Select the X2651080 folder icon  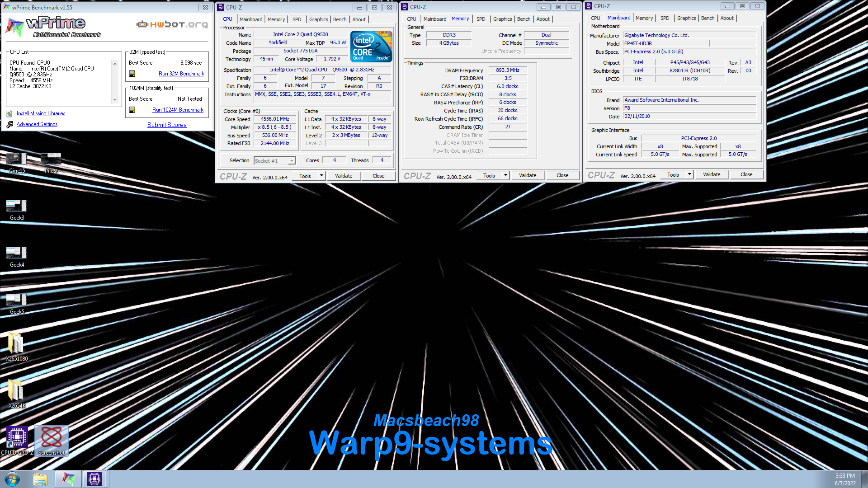tap(17, 347)
